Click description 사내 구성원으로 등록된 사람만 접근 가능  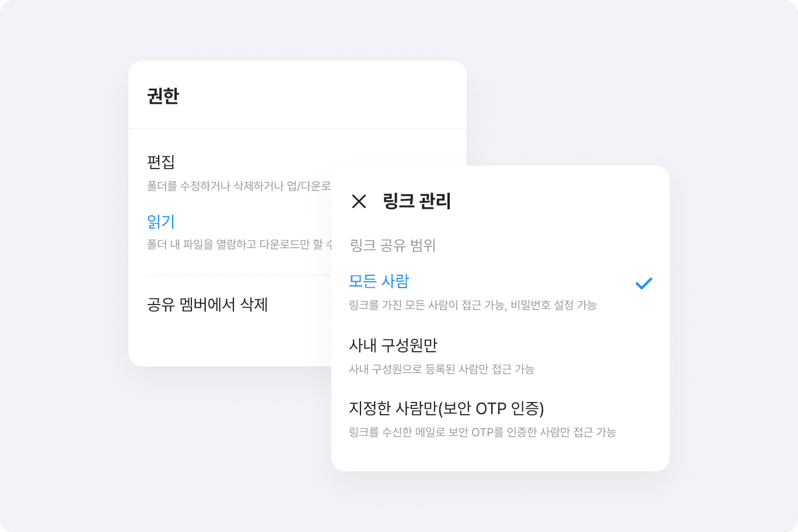(442, 369)
